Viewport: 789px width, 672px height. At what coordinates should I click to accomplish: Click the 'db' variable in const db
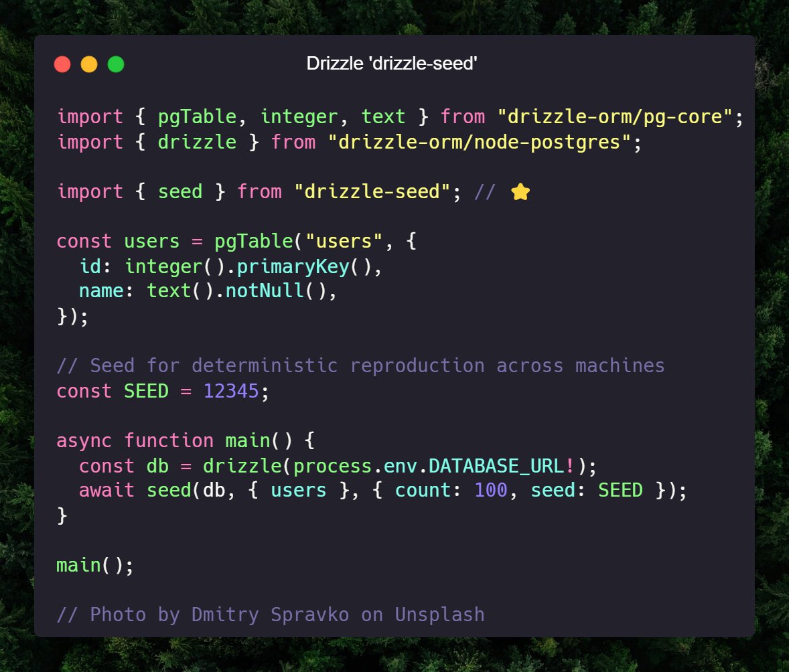click(157, 466)
